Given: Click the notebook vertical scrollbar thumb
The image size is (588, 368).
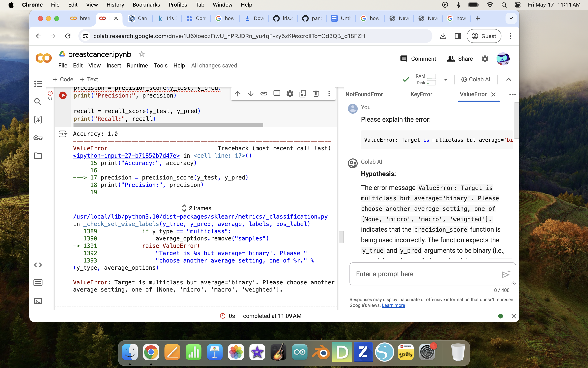Looking at the screenshot, I should (341, 237).
